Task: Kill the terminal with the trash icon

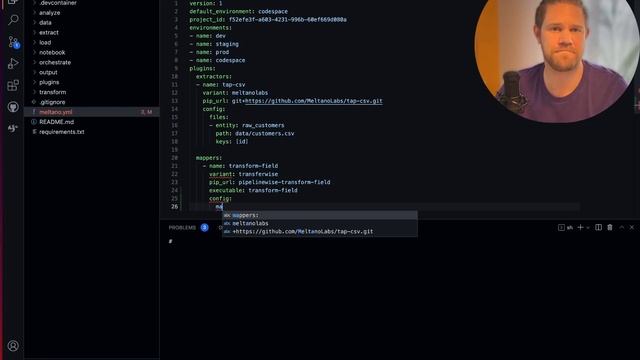Action: coord(610,227)
